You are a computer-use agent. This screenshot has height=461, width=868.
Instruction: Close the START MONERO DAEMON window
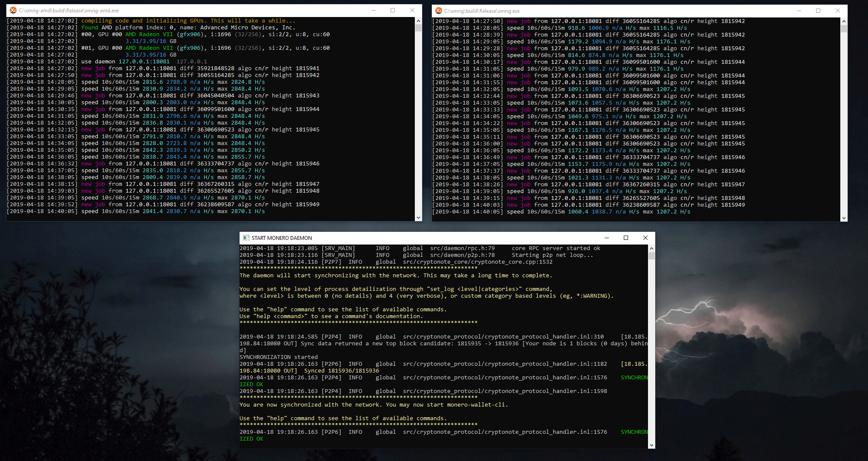point(645,238)
